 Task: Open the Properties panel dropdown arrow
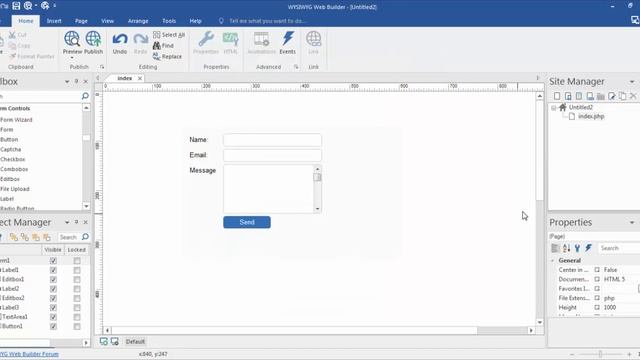632,222
